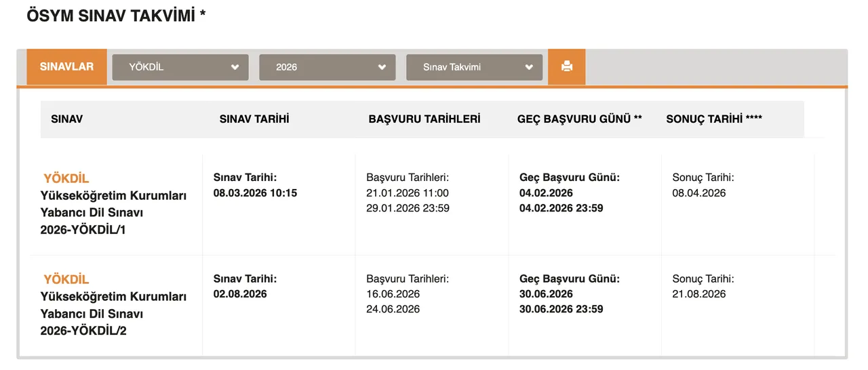This screenshot has height=370, width=868.
Task: Click the orange YÖKDİL link in second row
Action: 66,279
